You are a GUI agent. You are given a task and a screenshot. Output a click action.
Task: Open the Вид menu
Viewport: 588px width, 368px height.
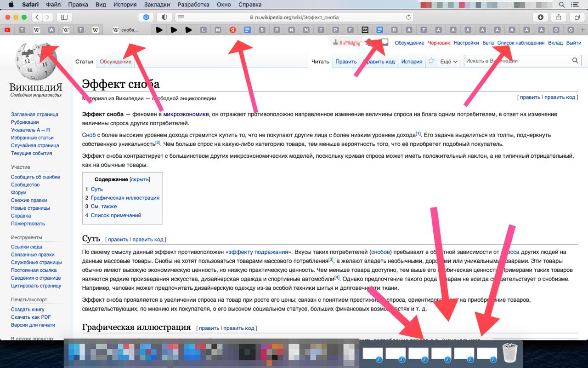click(x=101, y=5)
